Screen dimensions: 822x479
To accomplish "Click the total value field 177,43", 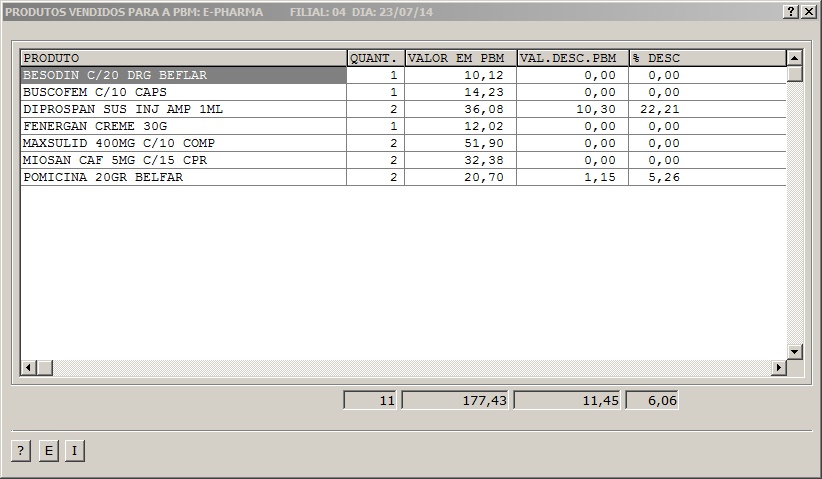I will point(456,400).
